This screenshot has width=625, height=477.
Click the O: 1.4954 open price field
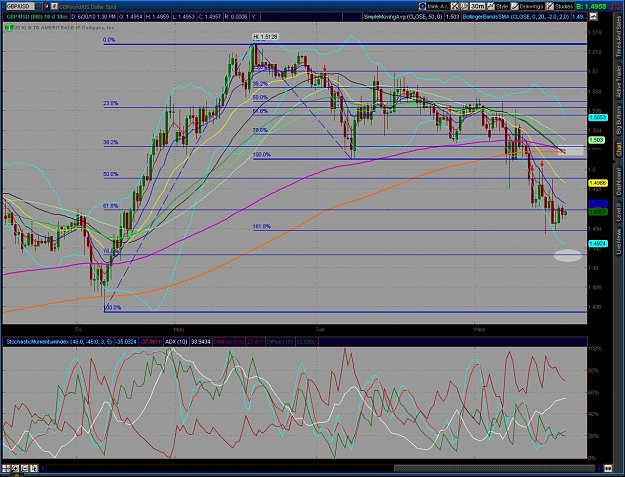tap(131, 17)
